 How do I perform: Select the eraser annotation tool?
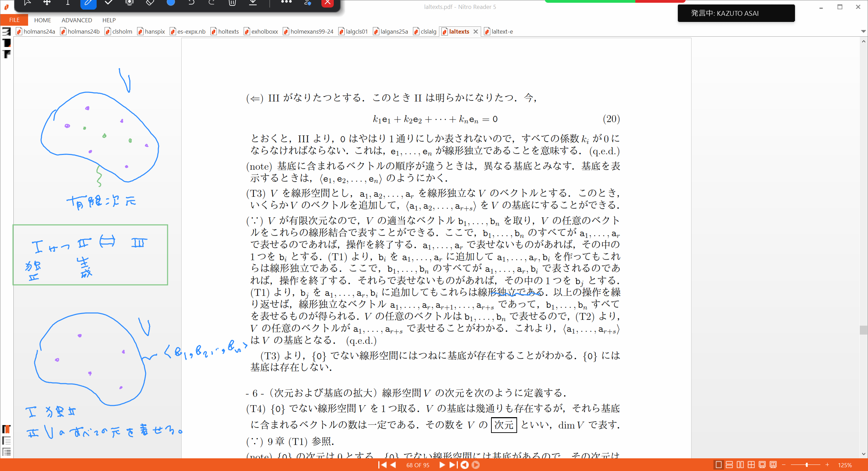coord(150,3)
